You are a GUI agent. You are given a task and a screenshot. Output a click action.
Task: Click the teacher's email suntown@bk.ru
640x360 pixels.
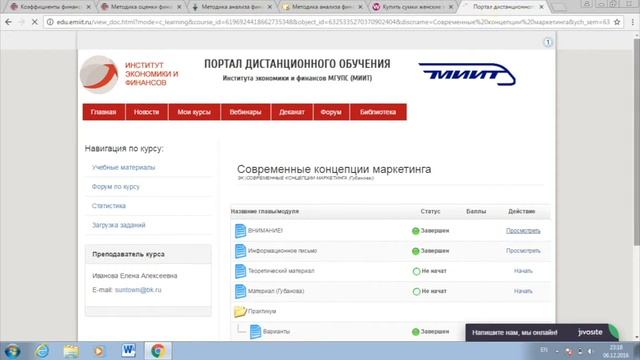pos(138,290)
